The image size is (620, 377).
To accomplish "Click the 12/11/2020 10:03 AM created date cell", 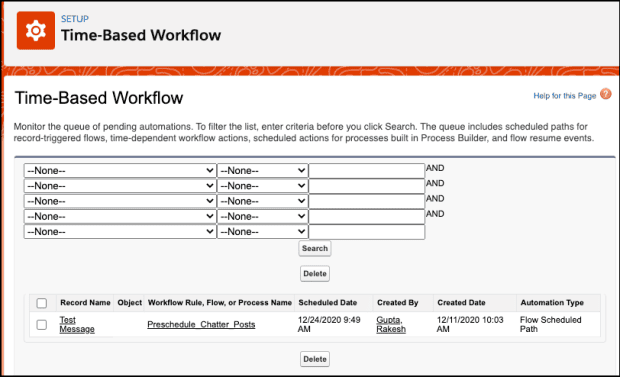I will [x=470, y=324].
